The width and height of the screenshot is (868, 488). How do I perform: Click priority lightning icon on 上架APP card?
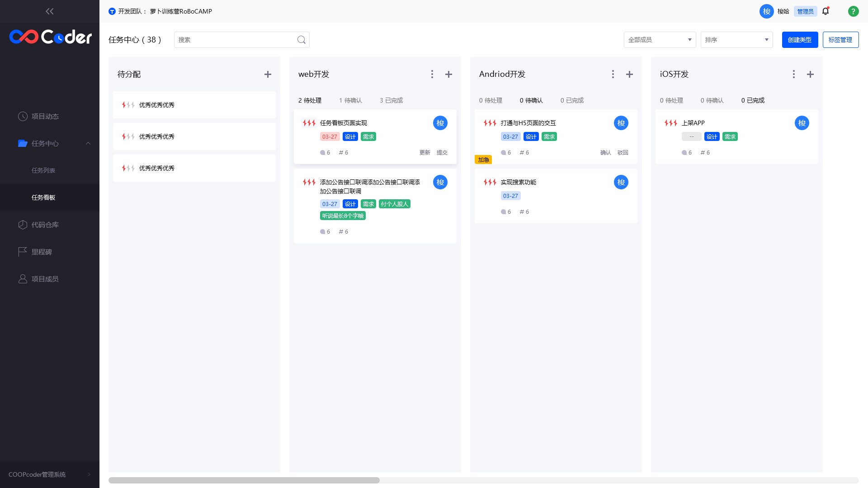[x=670, y=123]
